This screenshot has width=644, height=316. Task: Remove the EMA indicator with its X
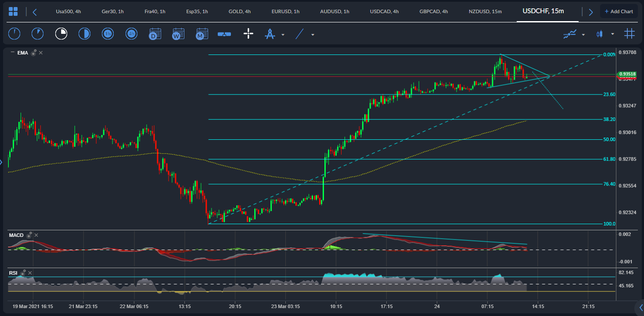(x=41, y=53)
